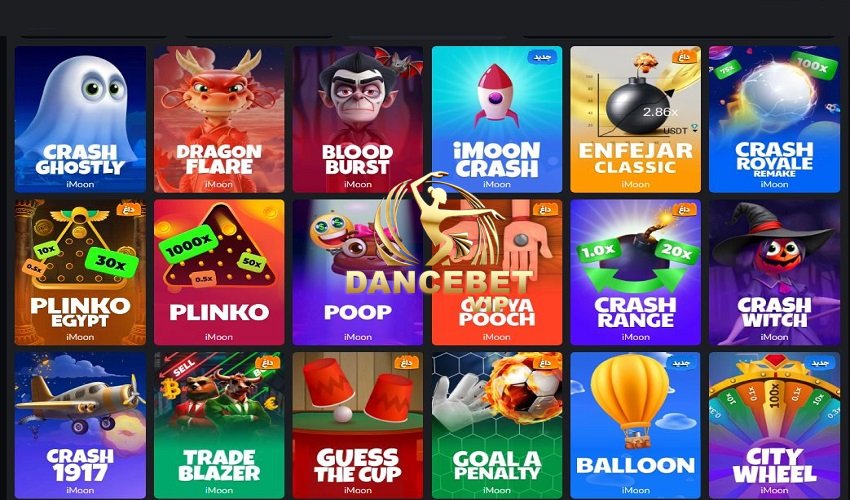Click the Goal a Penalty game
Image resolution: width=850 pixels, height=500 pixels.
point(497,425)
